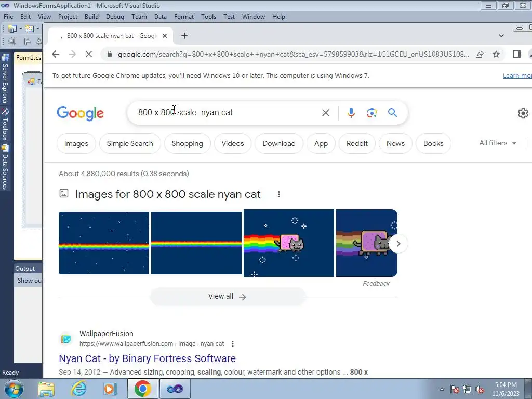Submit the search with the magnifier icon

[x=392, y=112]
